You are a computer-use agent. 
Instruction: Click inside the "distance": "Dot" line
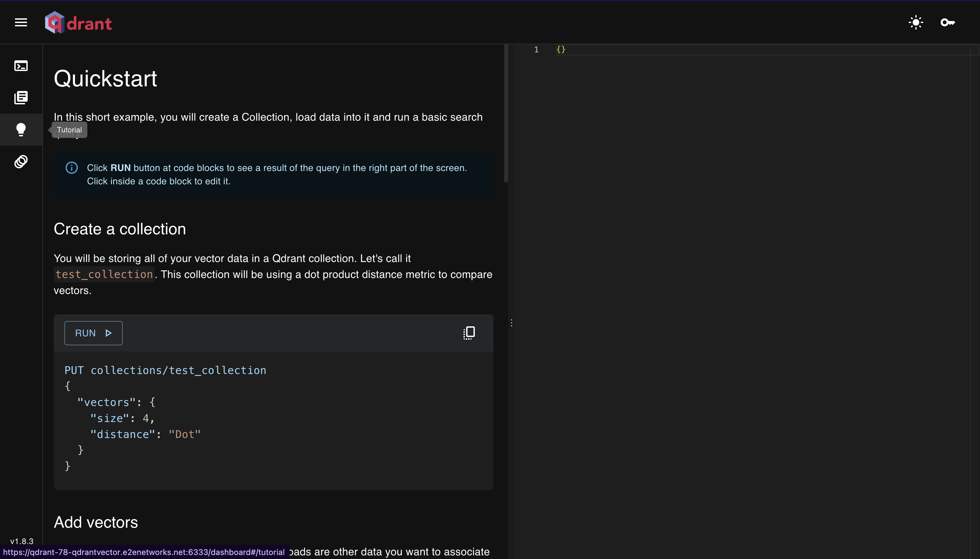(x=145, y=434)
